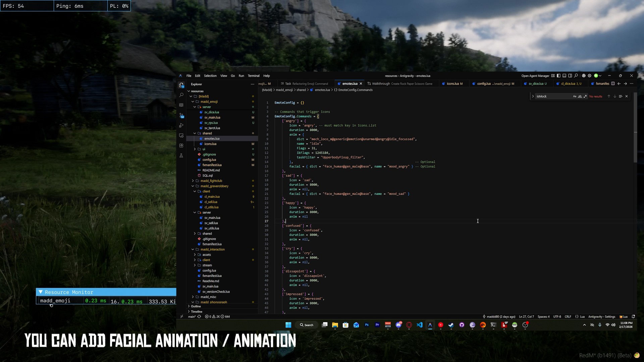This screenshot has width=644, height=362.
Task: Open the Explorer panel more actions menu
Action: (x=252, y=84)
